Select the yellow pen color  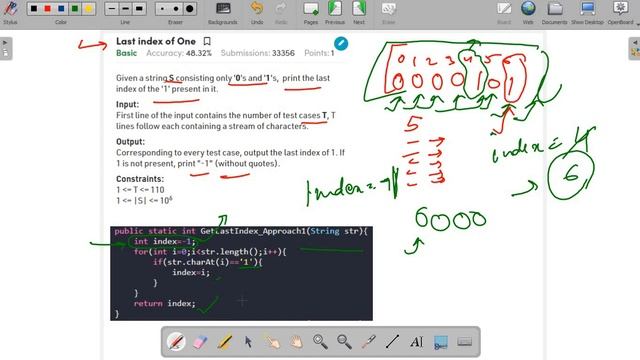click(x=88, y=9)
